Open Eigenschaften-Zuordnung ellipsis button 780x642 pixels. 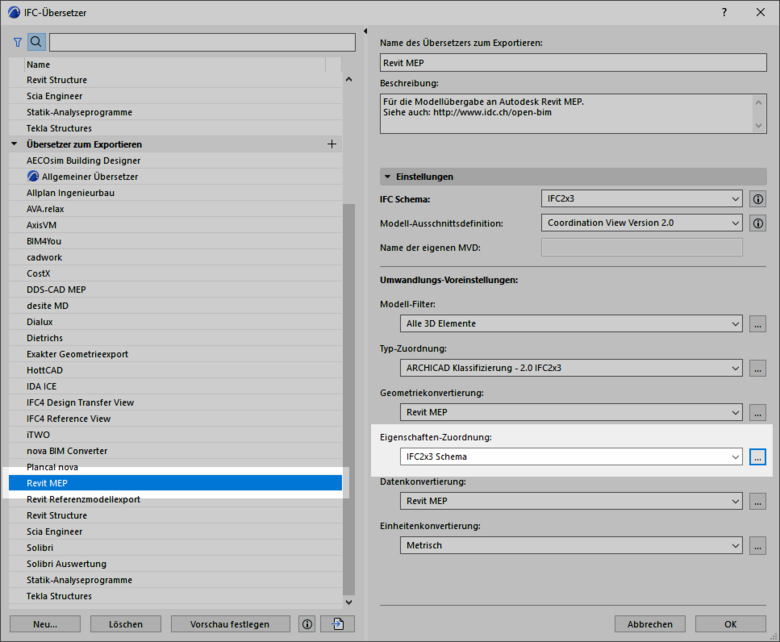click(758, 457)
